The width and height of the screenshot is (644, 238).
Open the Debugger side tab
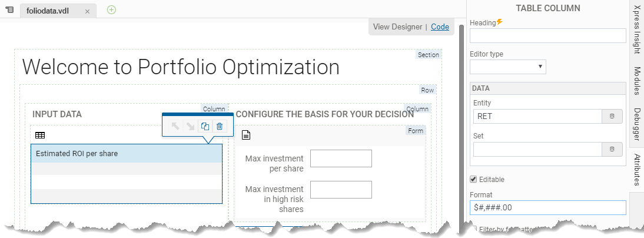point(637,124)
